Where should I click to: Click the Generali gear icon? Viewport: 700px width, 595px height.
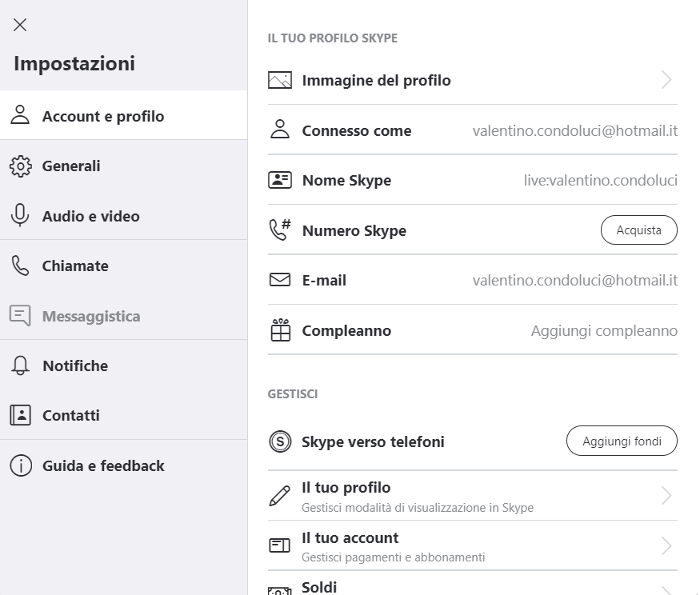click(21, 166)
